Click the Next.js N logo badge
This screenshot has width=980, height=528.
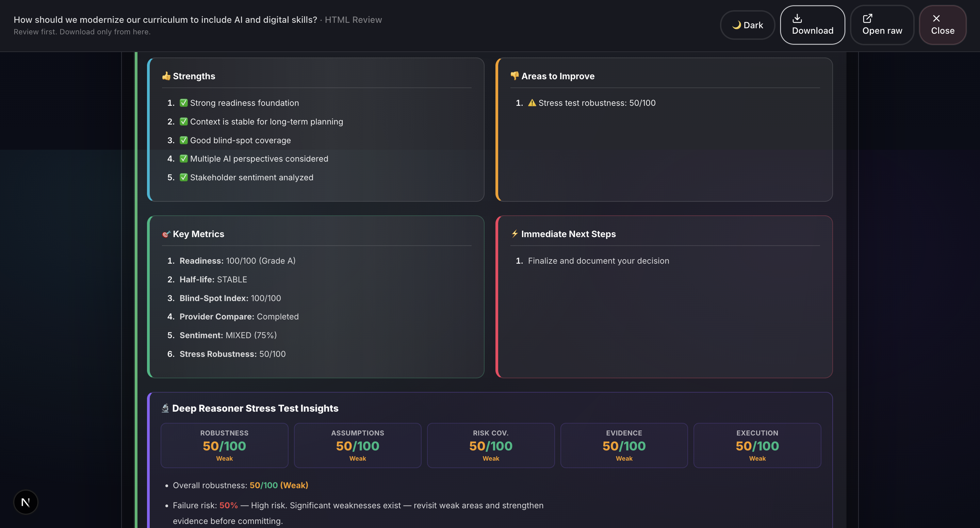tap(26, 502)
